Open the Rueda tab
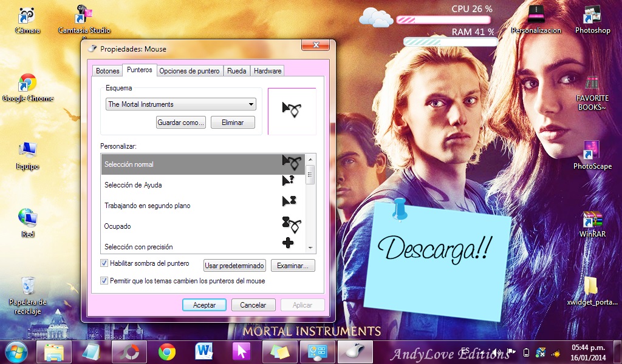The image size is (622, 364). tap(237, 71)
